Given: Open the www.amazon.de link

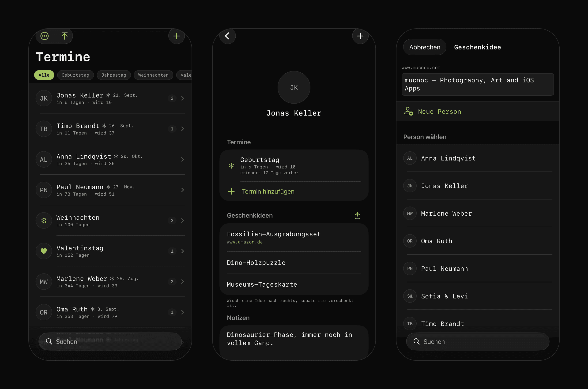Looking at the screenshot, I should [245, 242].
